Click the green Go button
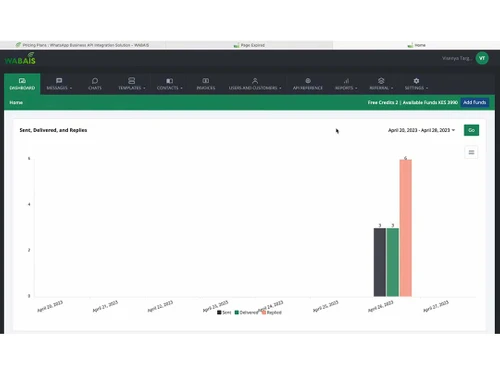Screen dimensions: 500x375 [x=471, y=130]
